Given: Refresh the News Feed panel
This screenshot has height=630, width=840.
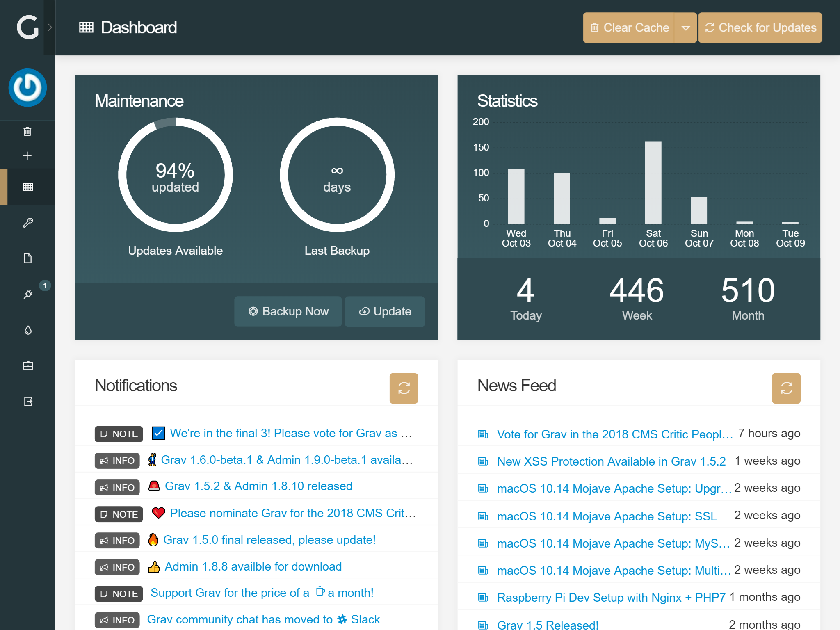Looking at the screenshot, I should coord(786,388).
